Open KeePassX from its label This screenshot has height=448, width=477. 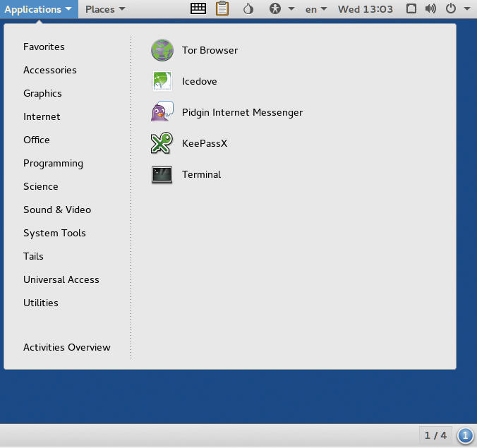tap(205, 143)
